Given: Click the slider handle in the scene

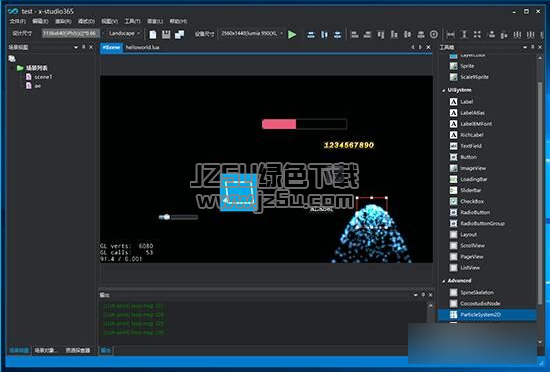Looking at the screenshot, I should tap(166, 217).
